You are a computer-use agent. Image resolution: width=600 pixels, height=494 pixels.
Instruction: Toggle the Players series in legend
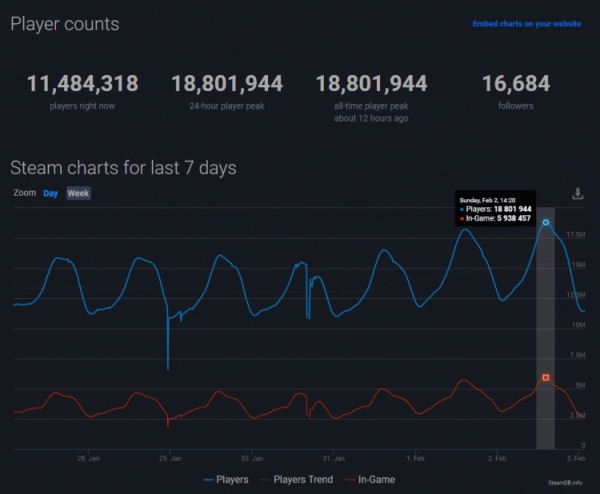[226, 480]
